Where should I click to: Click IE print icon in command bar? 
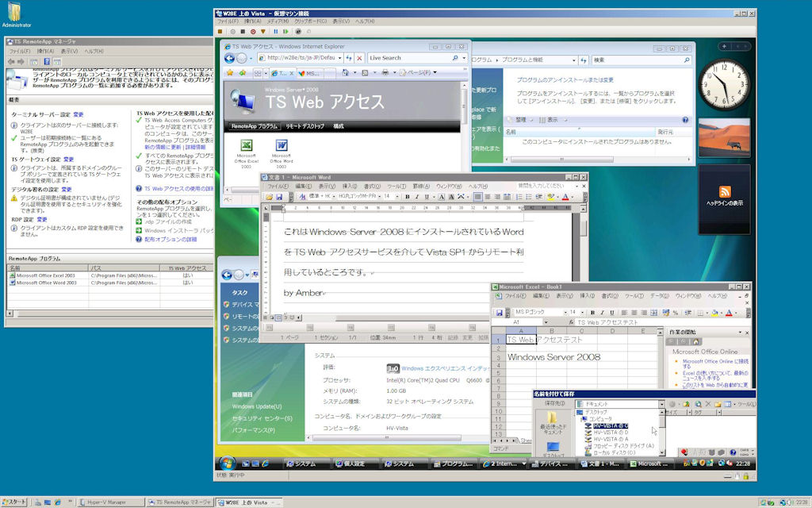385,73
